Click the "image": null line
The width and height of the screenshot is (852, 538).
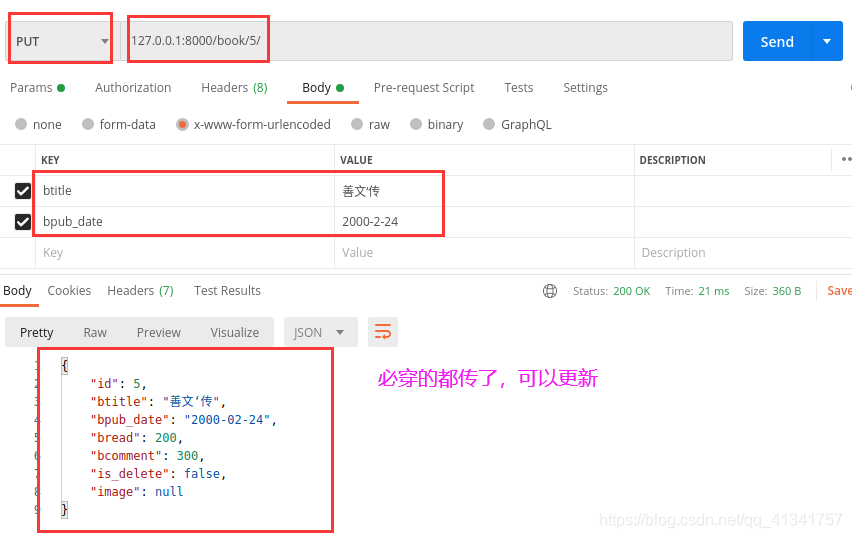click(136, 492)
